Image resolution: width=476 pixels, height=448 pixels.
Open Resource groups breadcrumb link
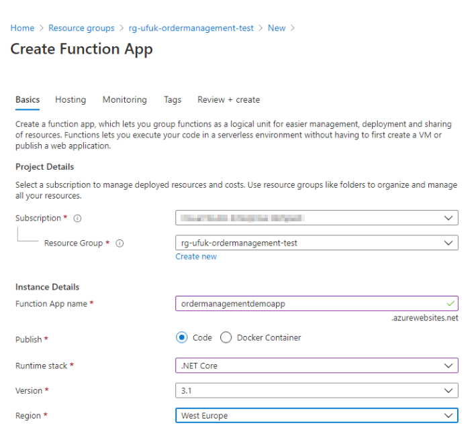point(81,28)
